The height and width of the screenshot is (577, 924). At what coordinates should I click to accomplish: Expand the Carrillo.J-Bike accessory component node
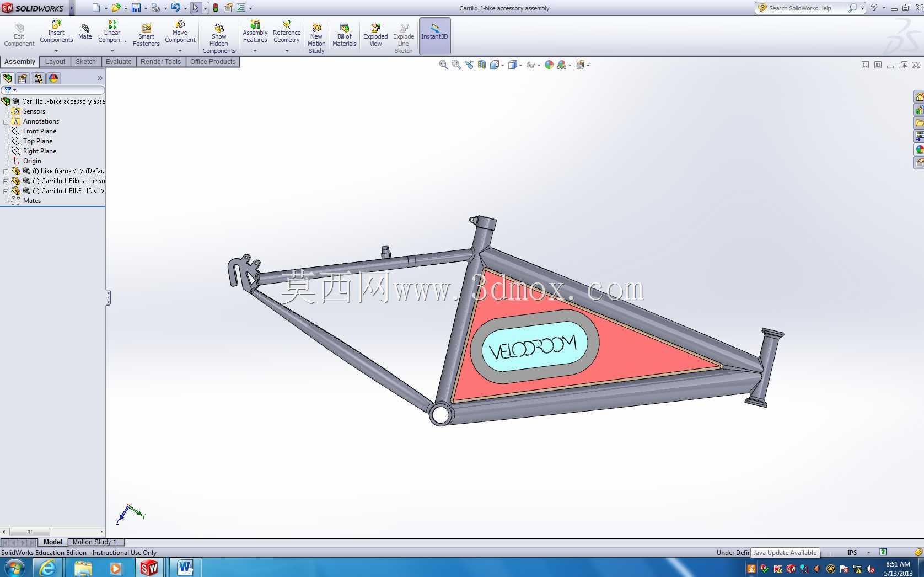click(6, 181)
